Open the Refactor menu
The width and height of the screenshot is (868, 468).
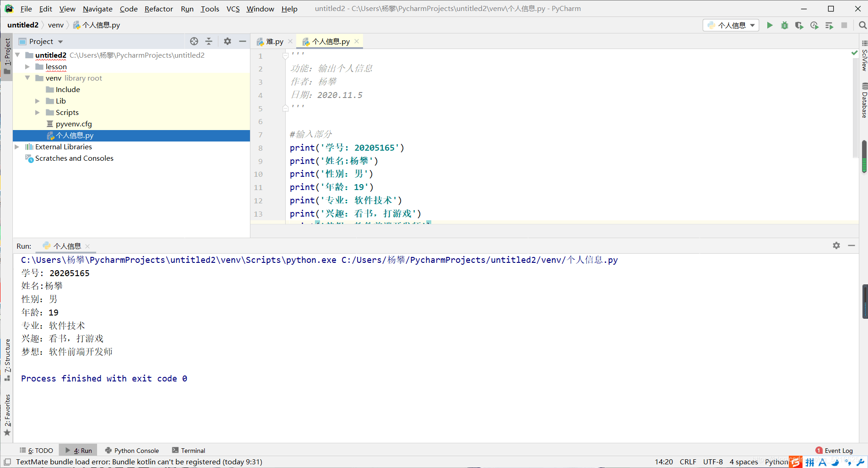pos(158,9)
